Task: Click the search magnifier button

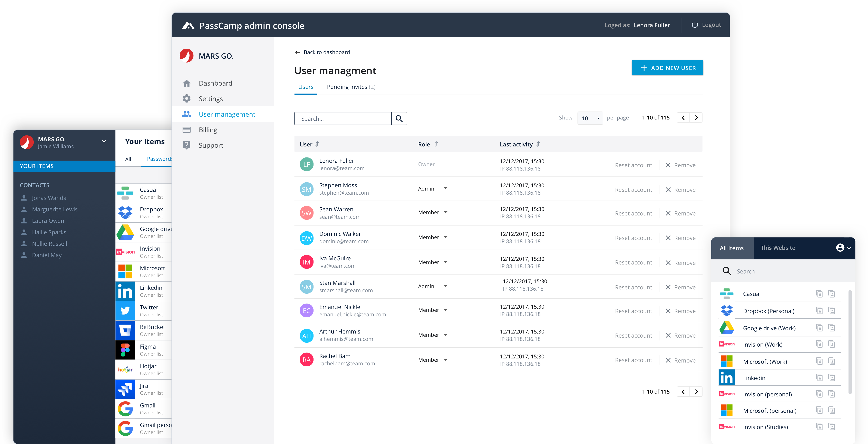Action: [399, 119]
